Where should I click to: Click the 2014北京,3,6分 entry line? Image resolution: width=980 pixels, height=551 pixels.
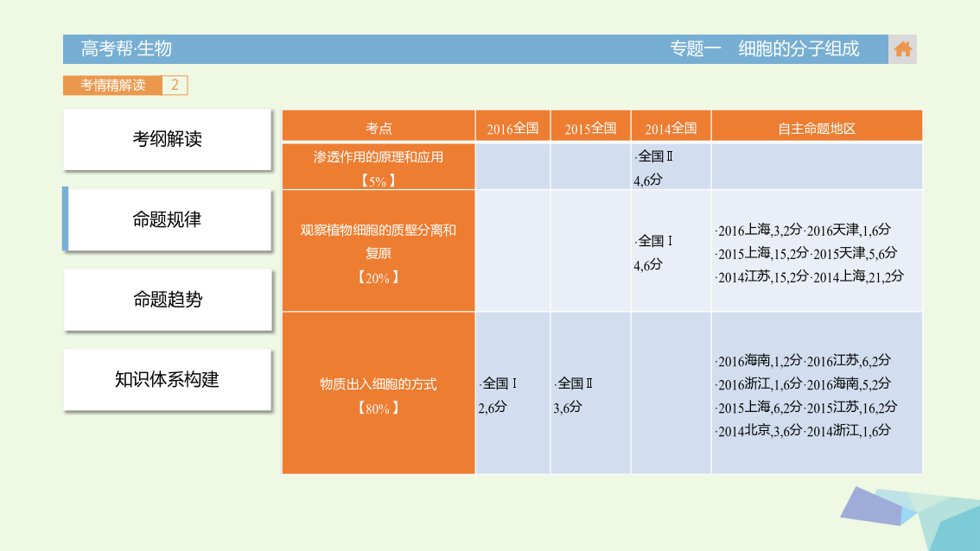point(758,430)
